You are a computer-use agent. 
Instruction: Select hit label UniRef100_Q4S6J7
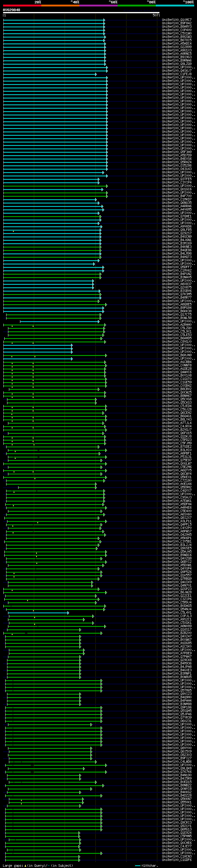pyautogui.click(x=177, y=71)
